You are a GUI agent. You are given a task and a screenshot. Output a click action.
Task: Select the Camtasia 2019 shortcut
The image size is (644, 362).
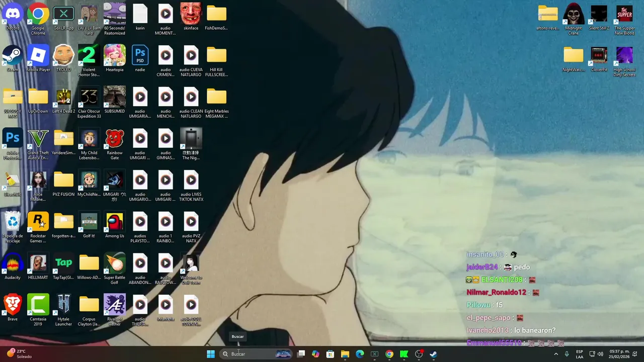(x=38, y=310)
